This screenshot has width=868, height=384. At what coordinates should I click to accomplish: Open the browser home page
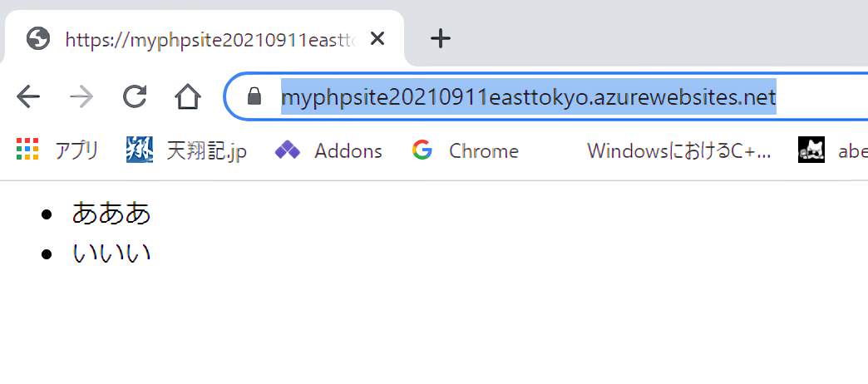[x=188, y=97]
